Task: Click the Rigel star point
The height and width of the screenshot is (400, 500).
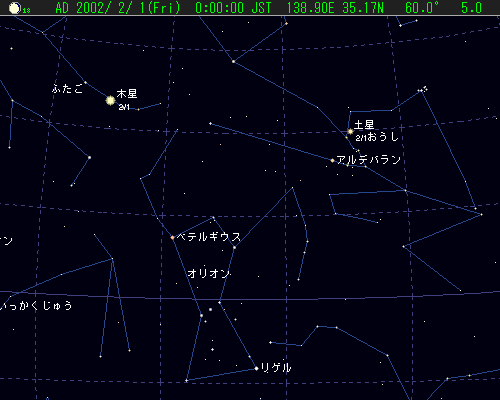Action: (256, 368)
